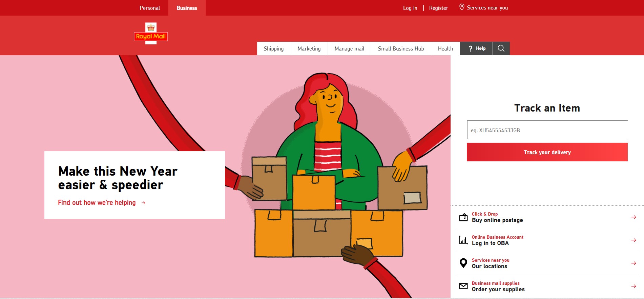
Task: Click the Order your supplies envelope icon
Action: 463,286
